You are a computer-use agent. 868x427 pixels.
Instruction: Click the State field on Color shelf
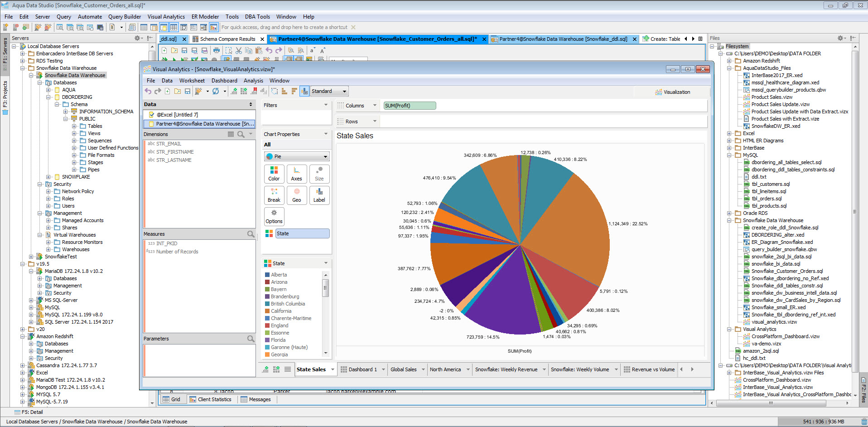click(x=302, y=233)
